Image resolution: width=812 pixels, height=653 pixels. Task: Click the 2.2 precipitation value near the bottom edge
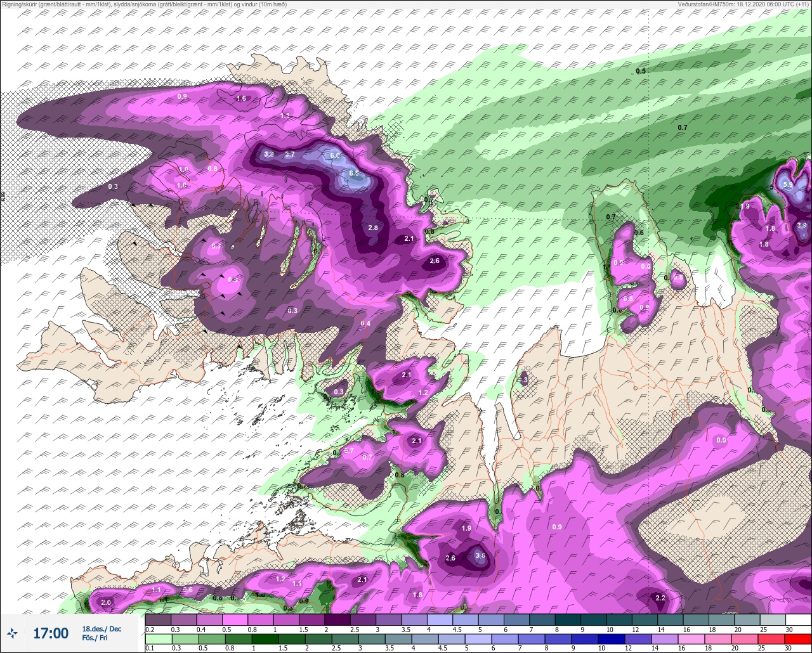pyautogui.click(x=660, y=598)
